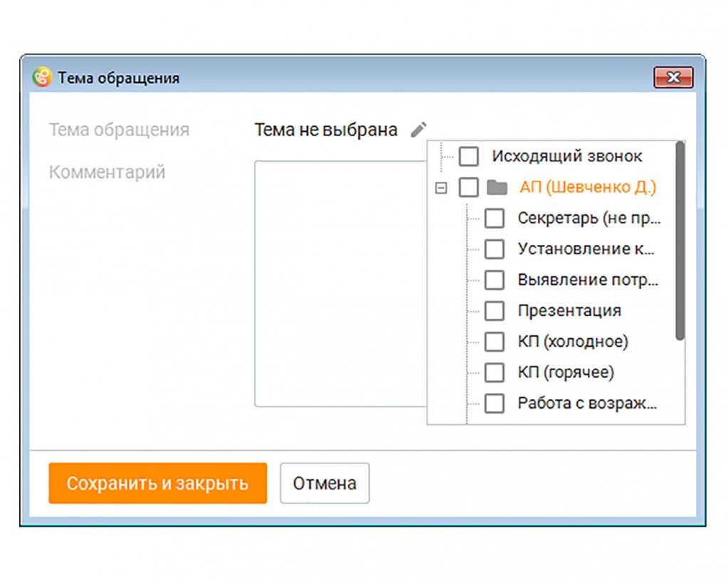Check the Исходящий звонок checkbox
This screenshot has width=728, height=583.
pos(468,157)
